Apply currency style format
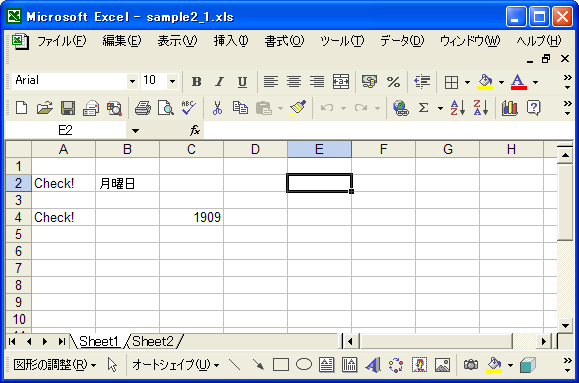The height and width of the screenshot is (383, 579). click(x=369, y=82)
